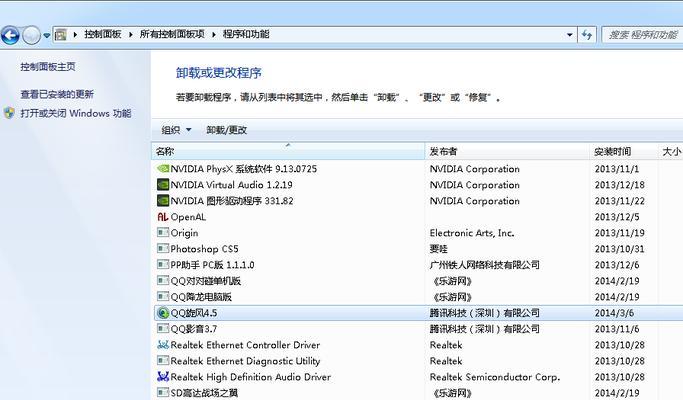
Task: Click install date 2014/3/6
Action: [614, 313]
